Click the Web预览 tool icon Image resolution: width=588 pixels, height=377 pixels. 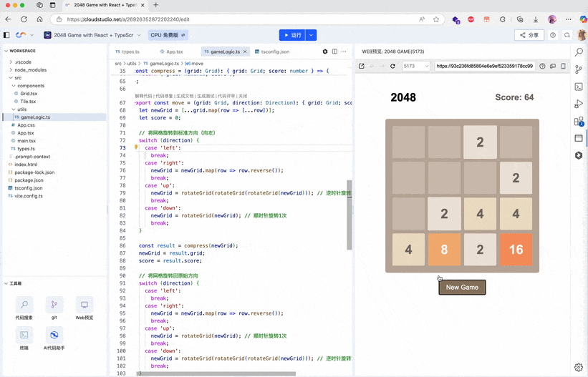coord(85,305)
